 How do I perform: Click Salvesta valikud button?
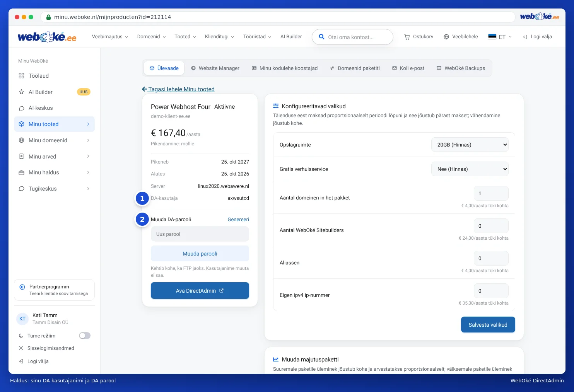point(488,325)
